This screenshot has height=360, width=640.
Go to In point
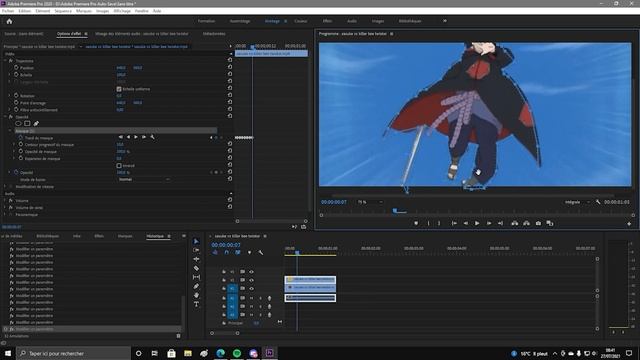[x=454, y=223]
